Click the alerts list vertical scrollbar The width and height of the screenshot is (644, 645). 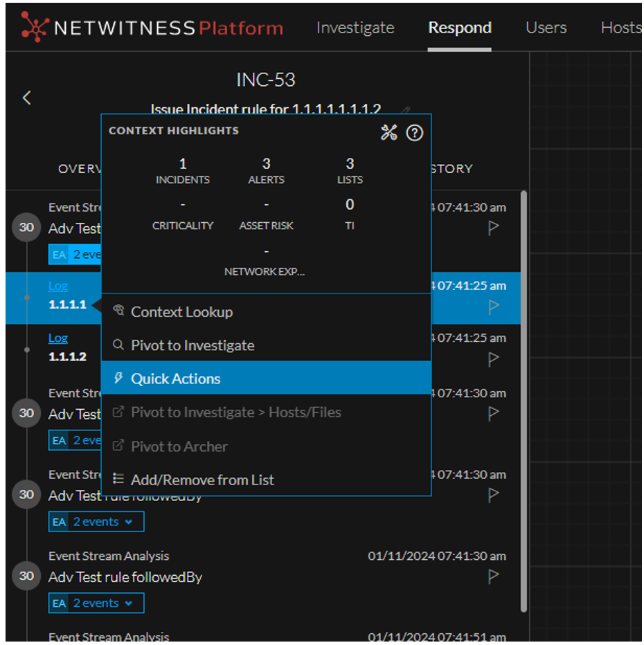point(524,401)
